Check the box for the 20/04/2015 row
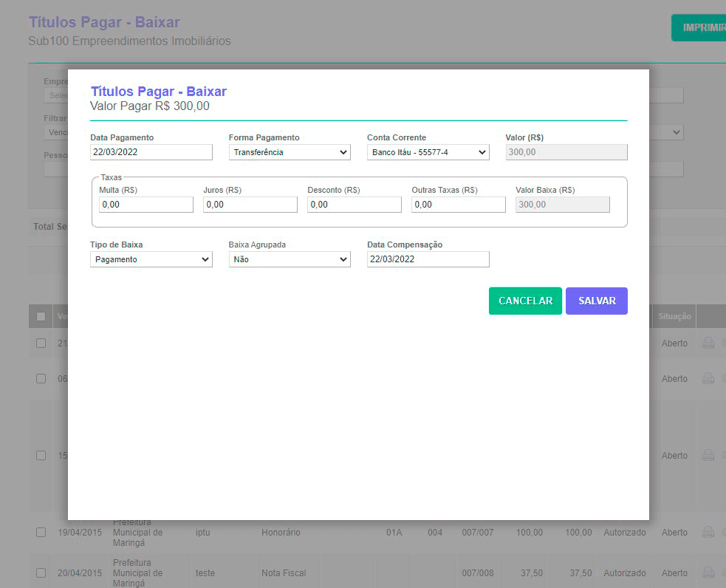The height and width of the screenshot is (588, 726). coord(41,572)
